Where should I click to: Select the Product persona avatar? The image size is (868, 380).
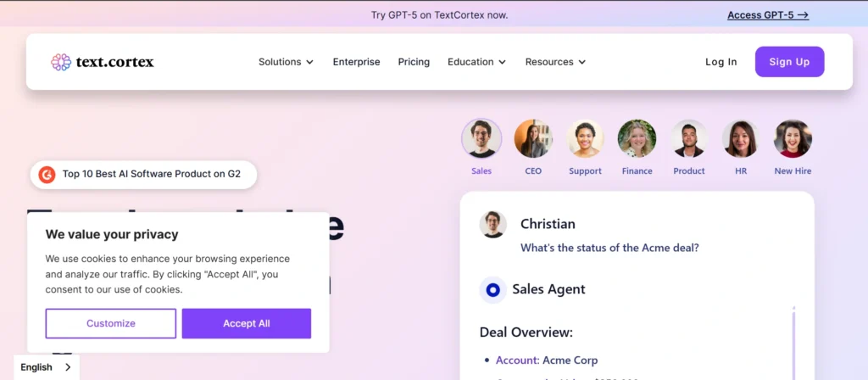(x=688, y=138)
